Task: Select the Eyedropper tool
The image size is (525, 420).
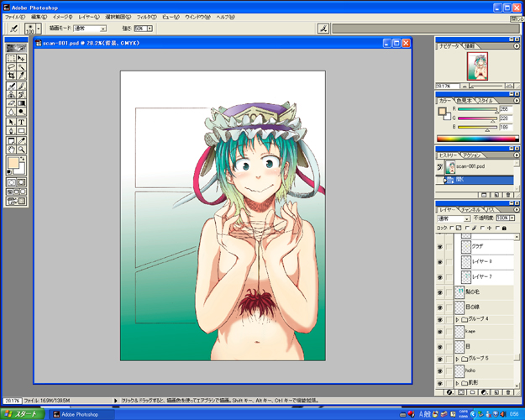Action: (x=21, y=141)
